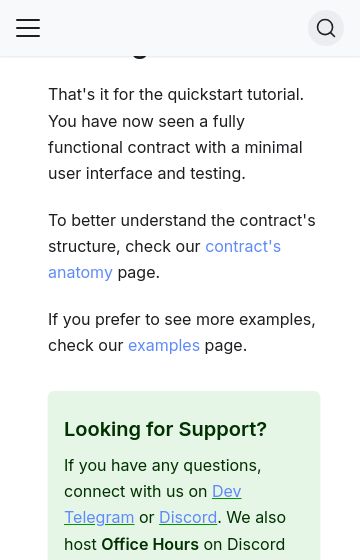Viewport: 360px width, 560px height.
Task: Click the "Dev" link in support box
Action: click(227, 492)
